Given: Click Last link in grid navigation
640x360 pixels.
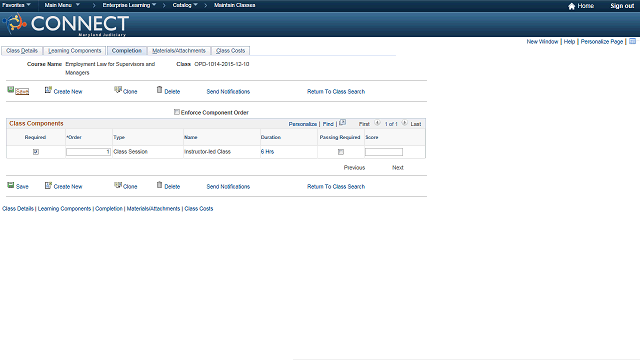Looking at the screenshot, I should click(416, 124).
